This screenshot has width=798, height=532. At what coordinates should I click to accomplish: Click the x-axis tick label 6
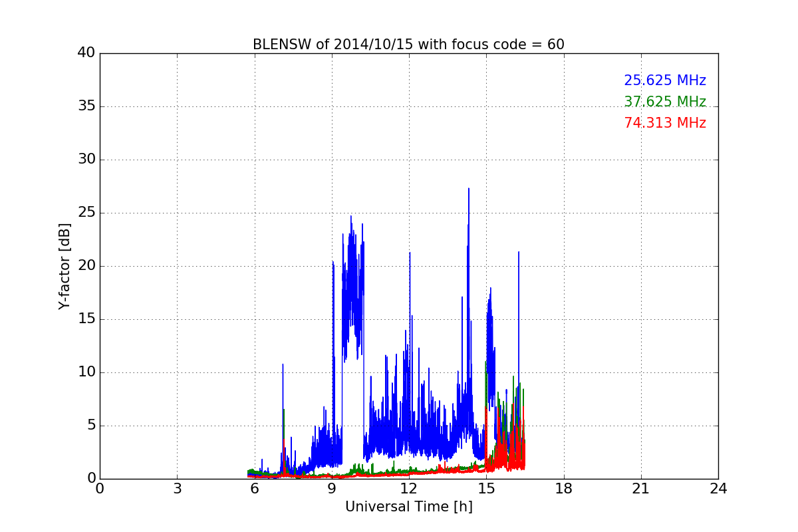(x=255, y=489)
